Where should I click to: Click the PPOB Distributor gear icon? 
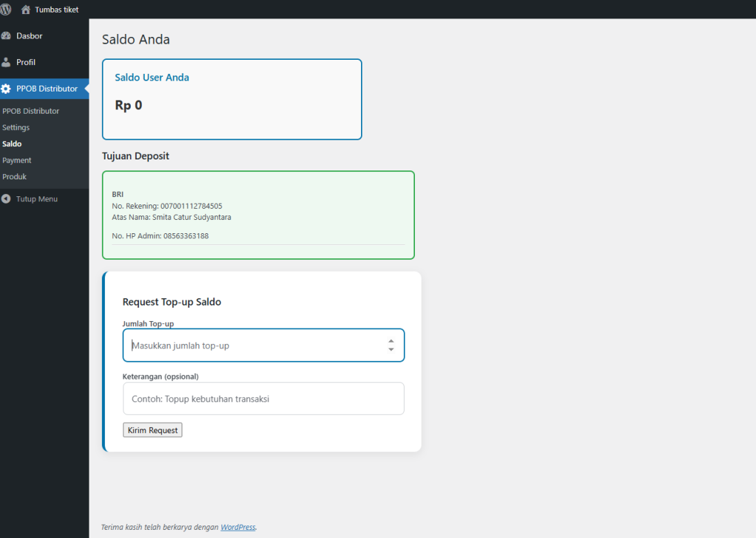(x=6, y=89)
